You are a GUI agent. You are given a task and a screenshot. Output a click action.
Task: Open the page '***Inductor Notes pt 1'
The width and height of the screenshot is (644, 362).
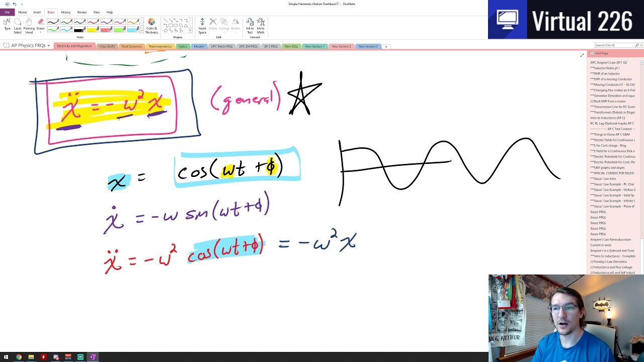point(605,68)
